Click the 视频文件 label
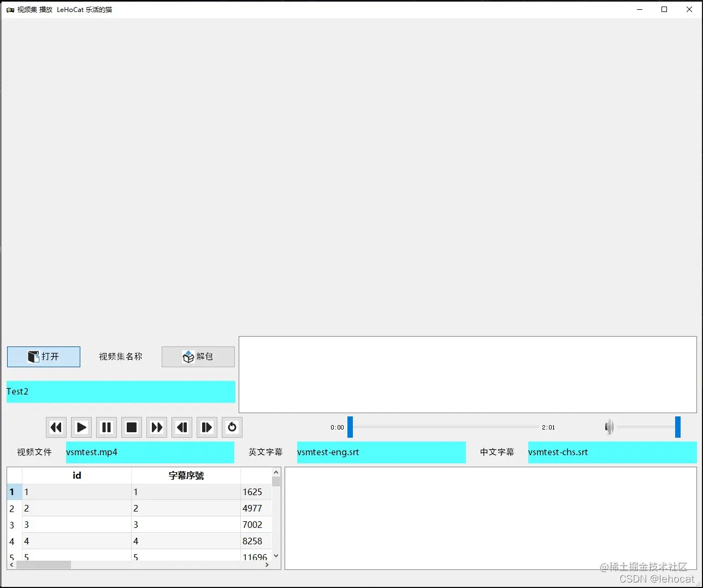 tap(34, 452)
